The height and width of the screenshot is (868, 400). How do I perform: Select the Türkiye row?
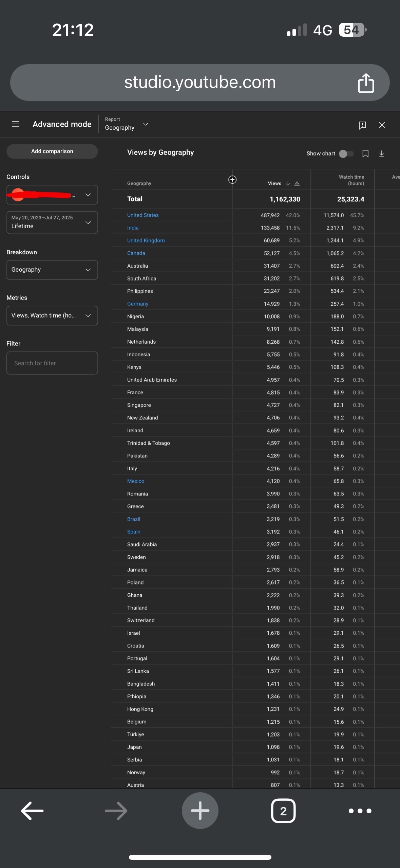tap(255, 735)
